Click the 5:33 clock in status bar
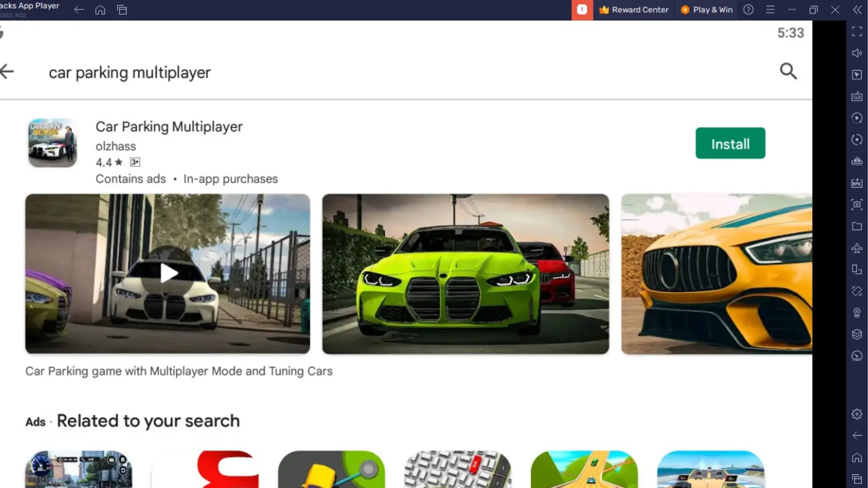The width and height of the screenshot is (868, 488). [791, 33]
